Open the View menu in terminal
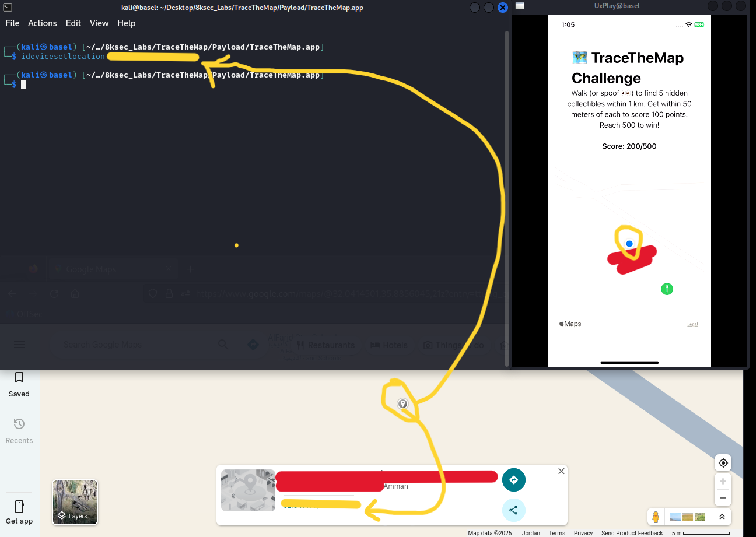 (x=99, y=23)
